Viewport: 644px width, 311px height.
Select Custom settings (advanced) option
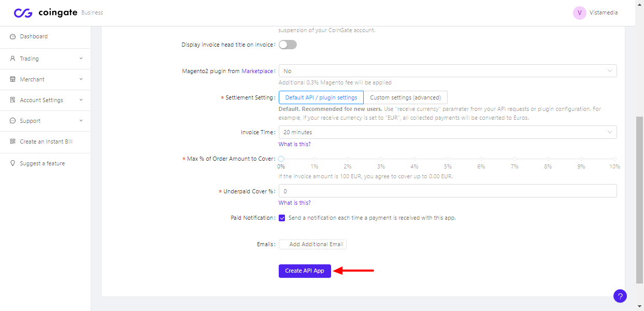pyautogui.click(x=405, y=97)
